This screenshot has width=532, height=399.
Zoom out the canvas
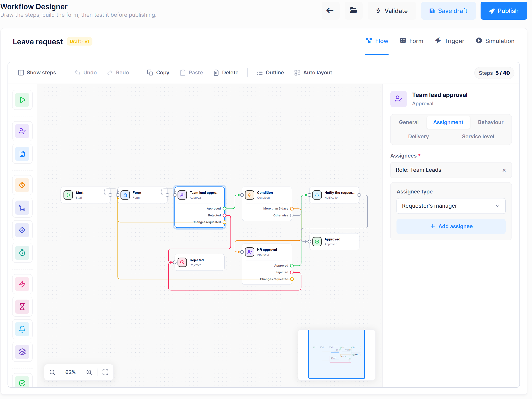(x=52, y=372)
